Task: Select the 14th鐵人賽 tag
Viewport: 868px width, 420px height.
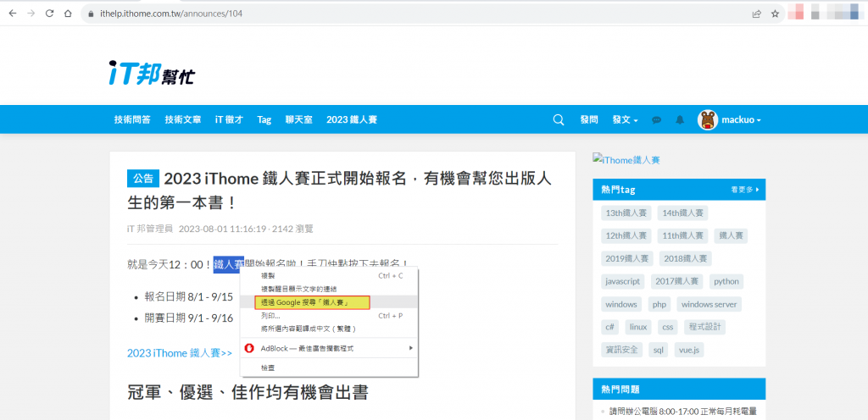Action: [x=682, y=213]
